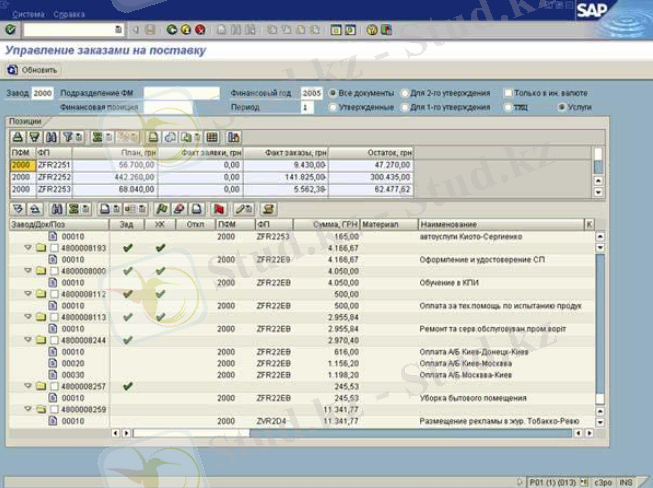This screenshot has width=653, height=488.
Task: Collapse the 4800008259 document tree node
Action: point(28,409)
